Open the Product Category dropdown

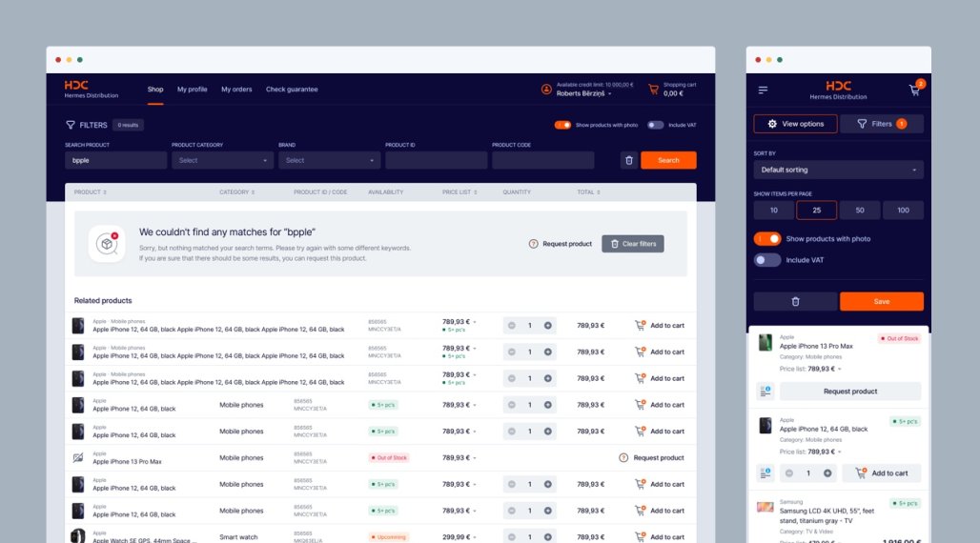pos(222,160)
